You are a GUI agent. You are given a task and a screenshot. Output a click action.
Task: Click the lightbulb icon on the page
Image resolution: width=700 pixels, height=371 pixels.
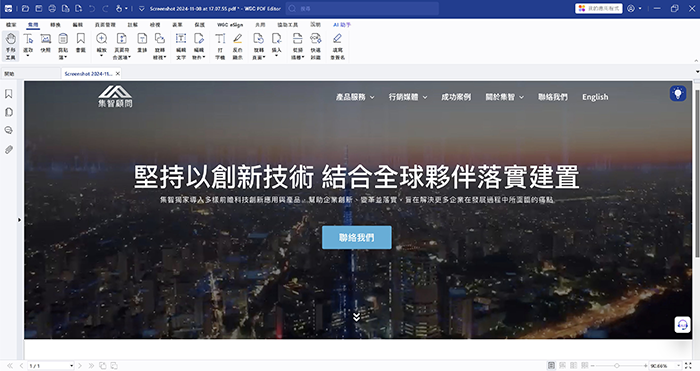[678, 93]
